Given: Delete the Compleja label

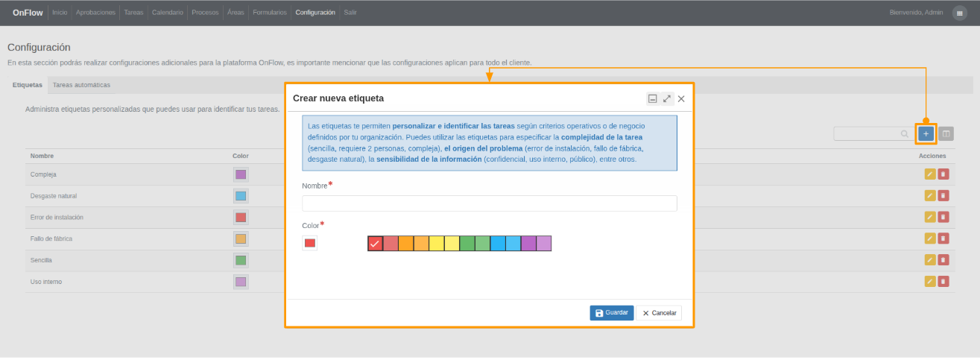Looking at the screenshot, I should [x=943, y=174].
